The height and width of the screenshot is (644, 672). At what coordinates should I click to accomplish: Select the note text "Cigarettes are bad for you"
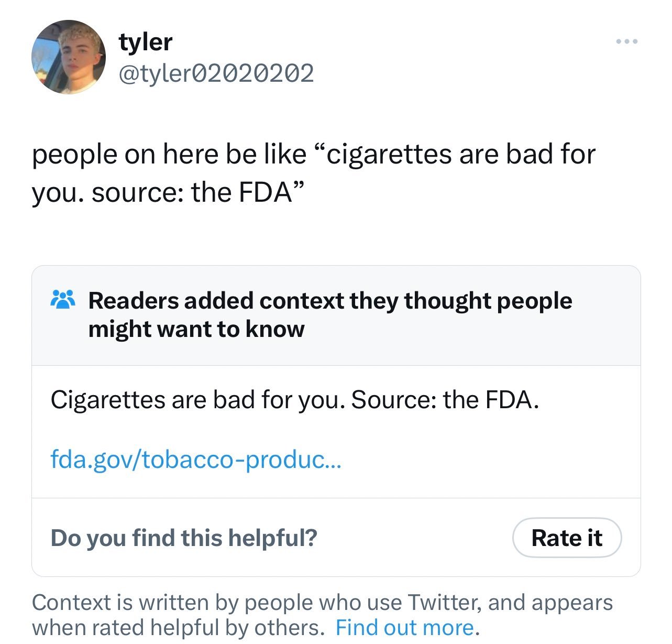pos(197,400)
